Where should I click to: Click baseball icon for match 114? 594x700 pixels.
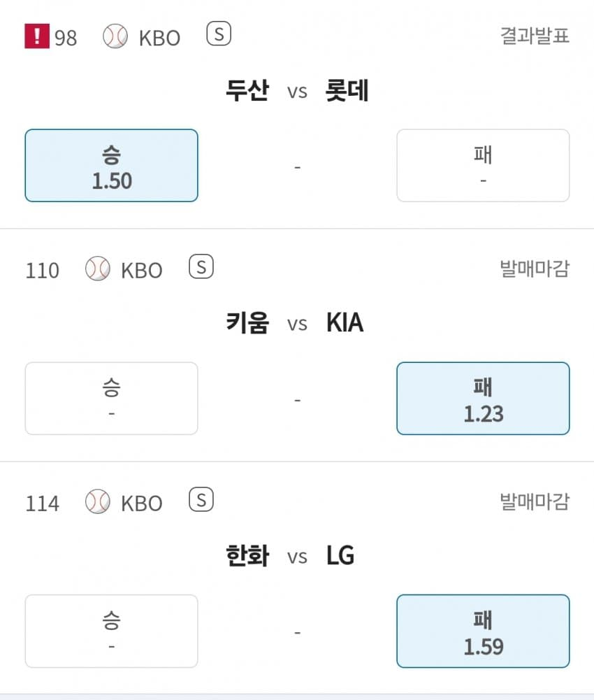tap(98, 502)
